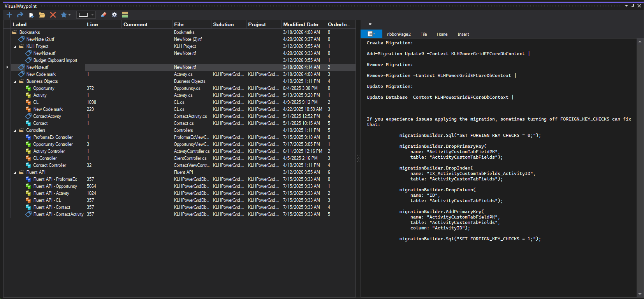The image size is (644, 299).
Task: Sort by the Line column header
Action: tap(103, 24)
